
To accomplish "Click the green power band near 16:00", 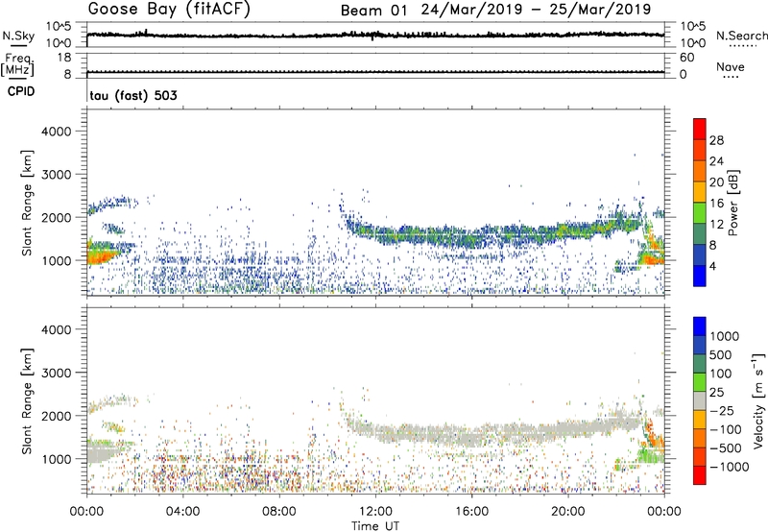I will 471,237.
